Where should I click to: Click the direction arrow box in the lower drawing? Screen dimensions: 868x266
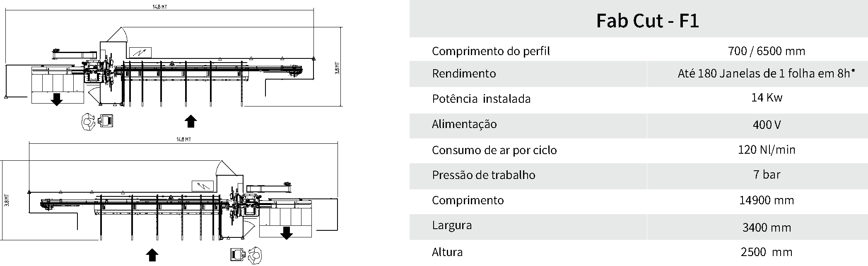click(203, 186)
